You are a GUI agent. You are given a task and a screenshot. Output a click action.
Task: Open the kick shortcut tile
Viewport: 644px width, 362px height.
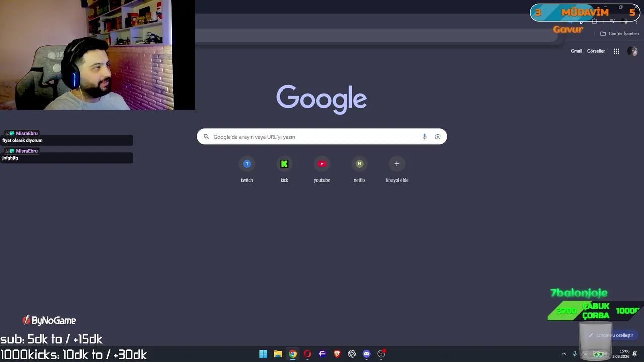pos(284,169)
